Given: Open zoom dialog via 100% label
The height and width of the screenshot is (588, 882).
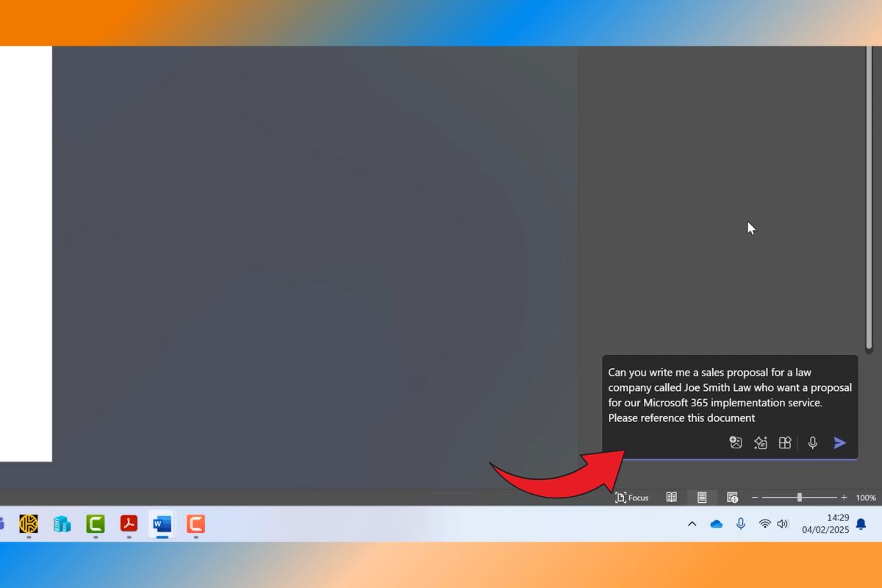Looking at the screenshot, I should (x=866, y=498).
